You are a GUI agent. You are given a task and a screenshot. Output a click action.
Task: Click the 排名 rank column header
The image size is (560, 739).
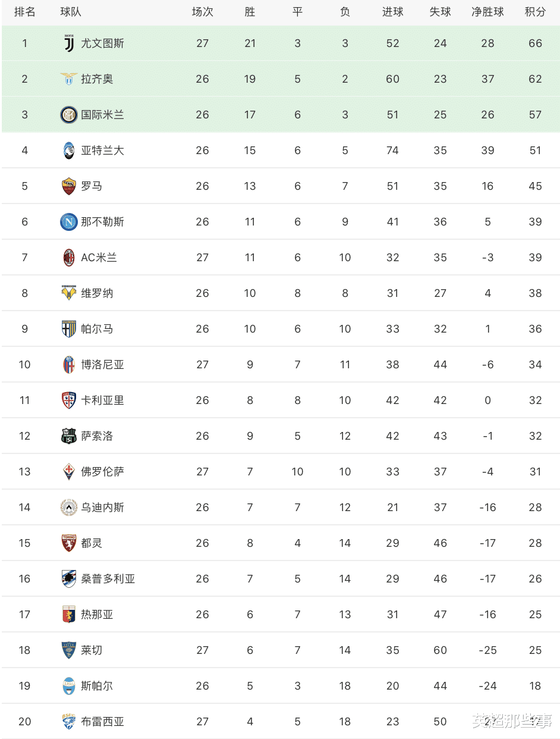click(24, 12)
